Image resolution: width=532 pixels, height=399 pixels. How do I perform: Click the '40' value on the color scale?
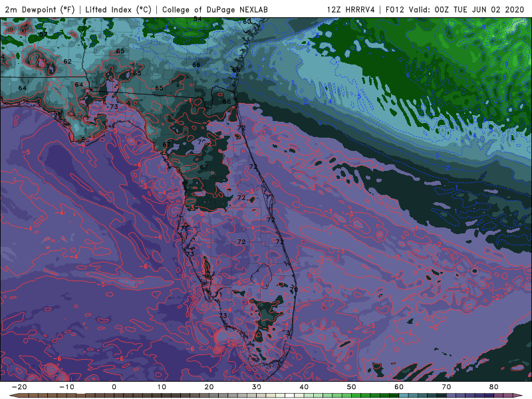pos(304,387)
